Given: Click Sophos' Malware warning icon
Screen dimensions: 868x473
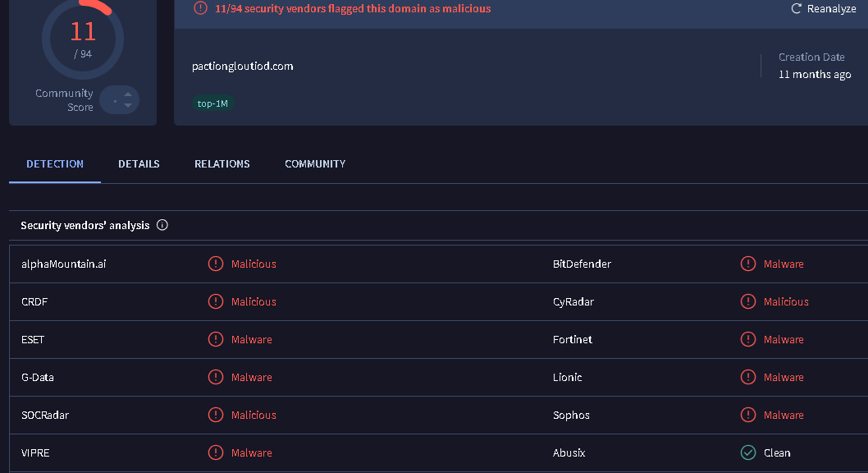Looking at the screenshot, I should pos(747,415).
